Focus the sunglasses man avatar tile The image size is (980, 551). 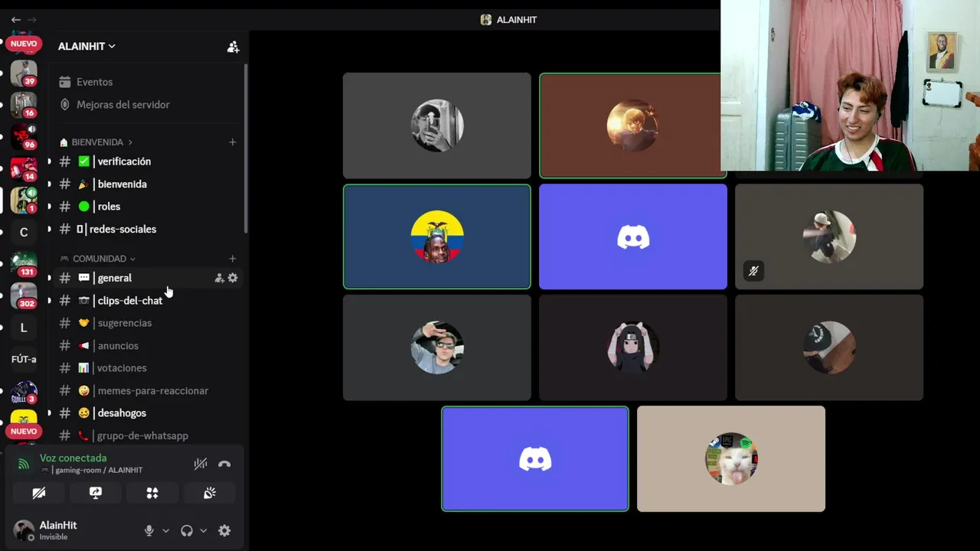(x=437, y=347)
